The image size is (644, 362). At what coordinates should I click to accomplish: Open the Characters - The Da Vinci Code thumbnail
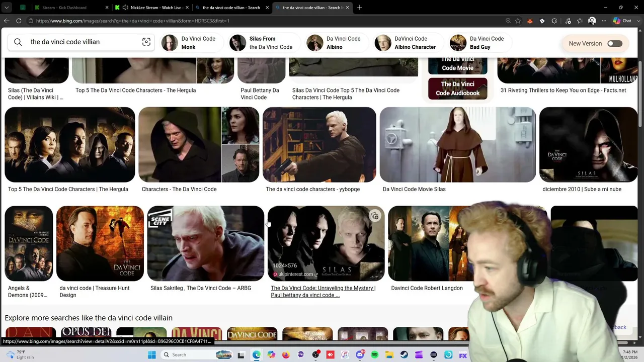coord(199,145)
